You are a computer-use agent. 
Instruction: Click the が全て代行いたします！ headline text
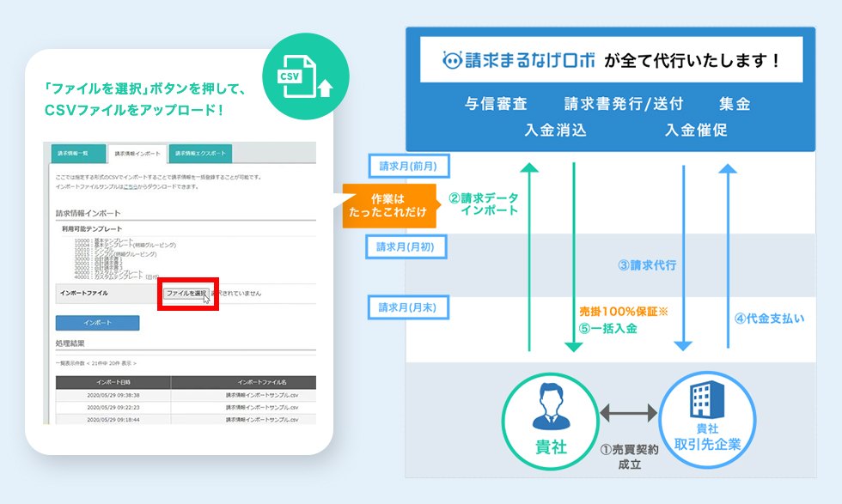pos(693,61)
